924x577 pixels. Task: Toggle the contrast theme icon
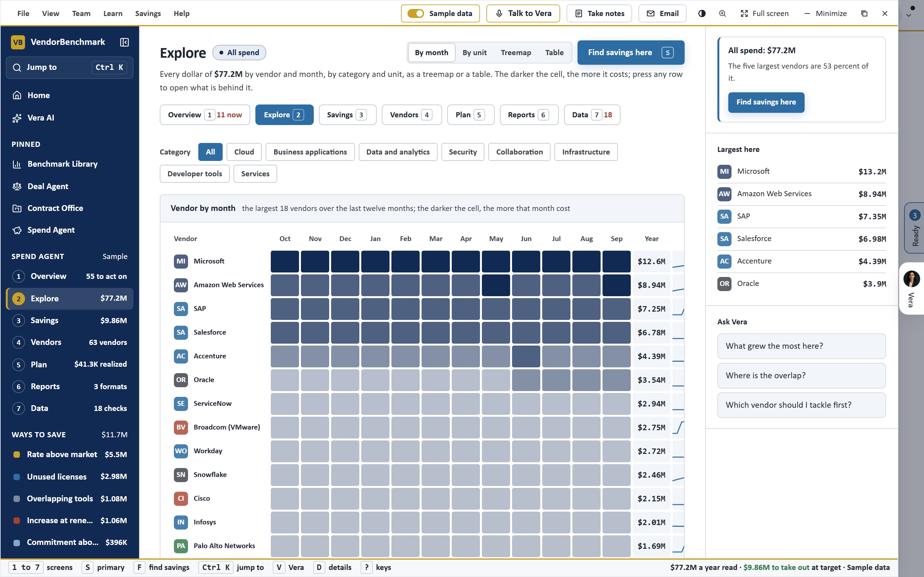pyautogui.click(x=702, y=13)
